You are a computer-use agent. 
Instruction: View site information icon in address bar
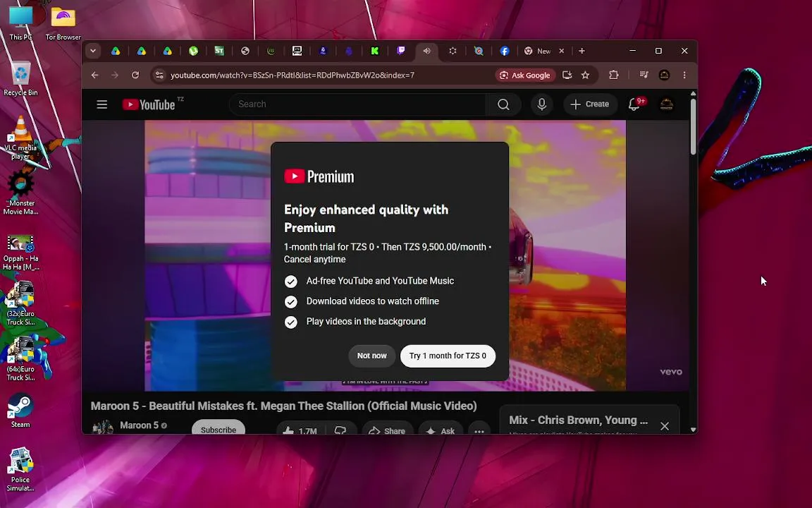159,75
